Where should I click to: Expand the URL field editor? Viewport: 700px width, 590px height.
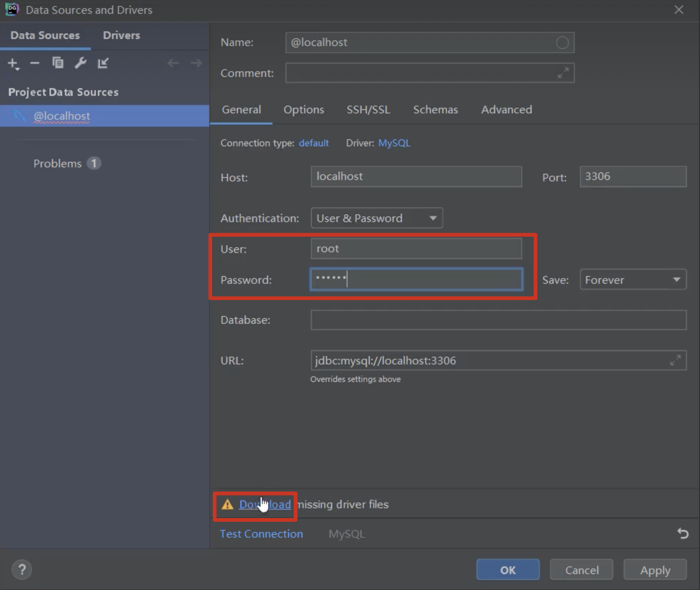coord(675,360)
